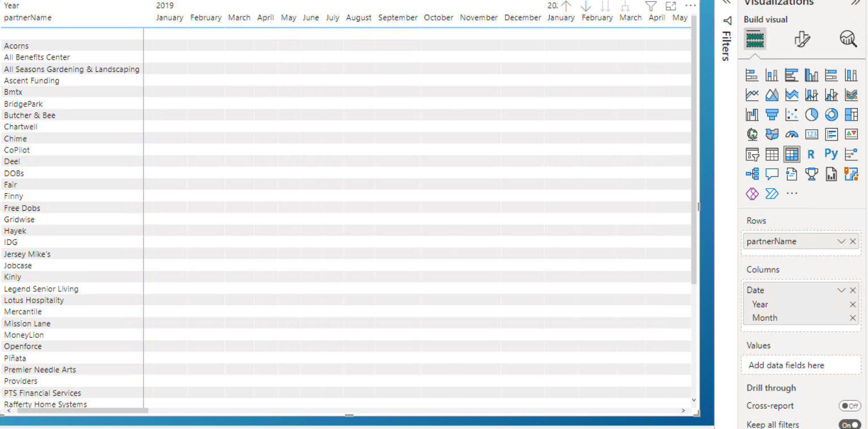Turn on drill down mode arrow
The image size is (868, 429).
pos(586,6)
